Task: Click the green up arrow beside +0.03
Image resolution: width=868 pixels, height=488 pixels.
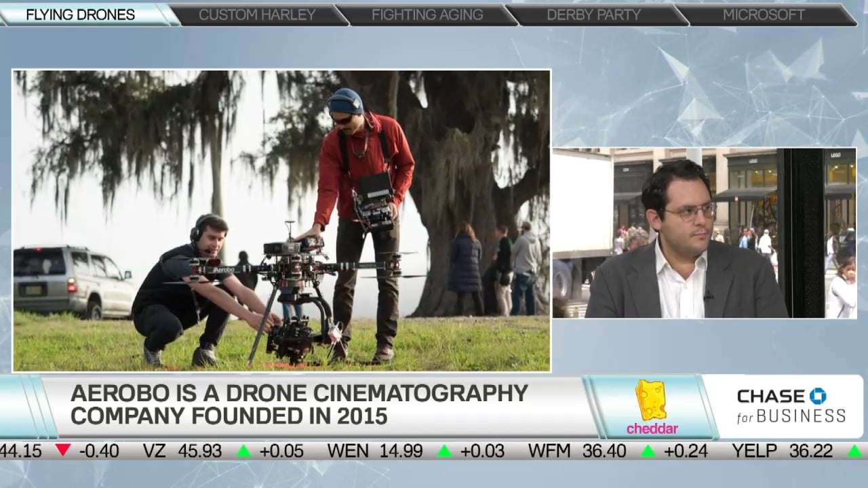Action: click(444, 451)
